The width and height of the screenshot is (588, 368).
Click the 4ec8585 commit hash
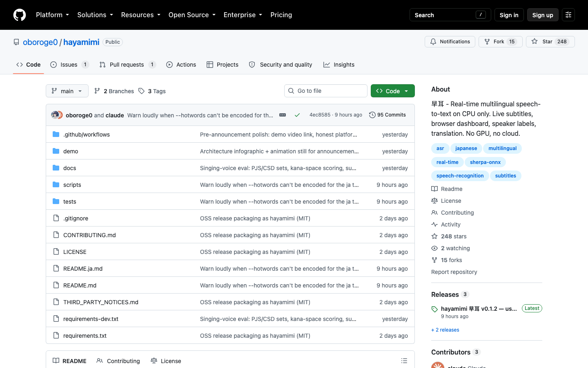320,115
